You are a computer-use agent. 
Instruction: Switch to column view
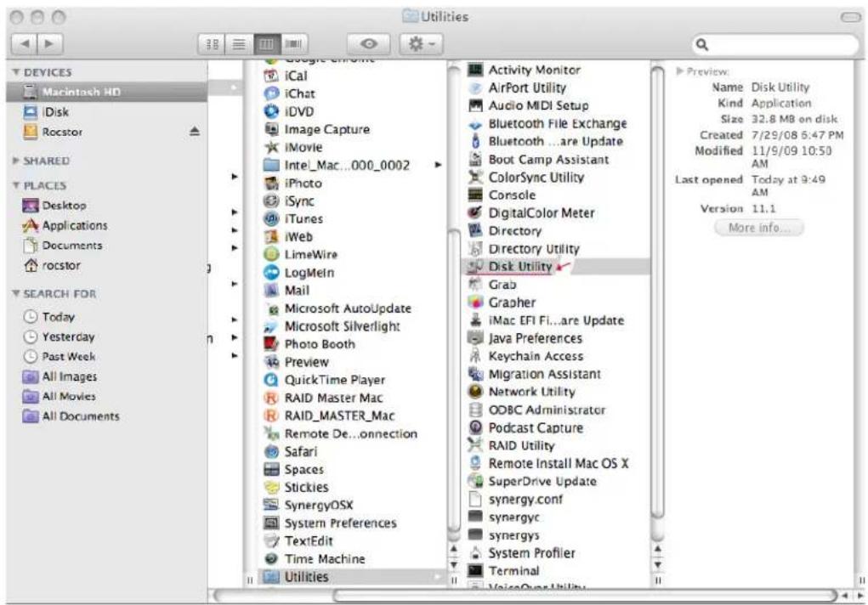coord(266,43)
